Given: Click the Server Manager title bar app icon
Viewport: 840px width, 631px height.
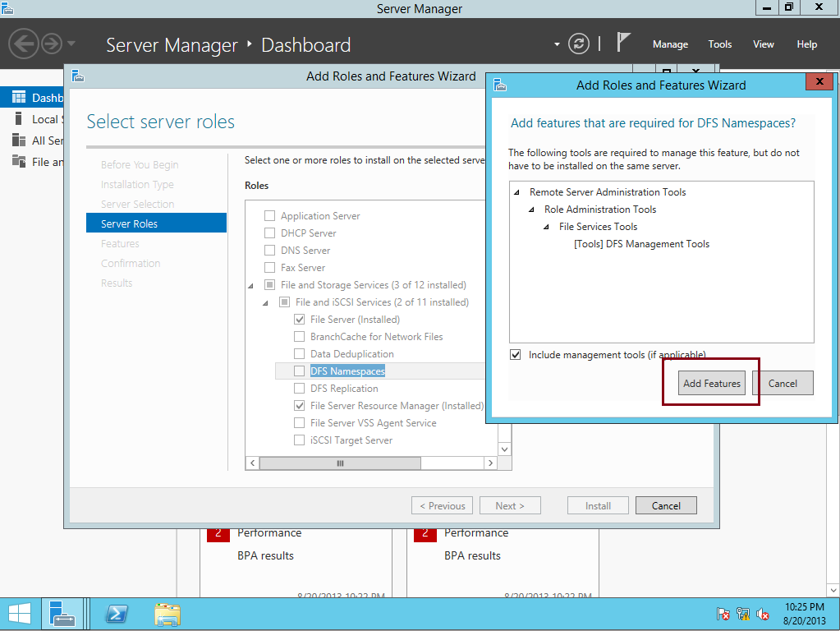Looking at the screenshot, I should point(7,7).
